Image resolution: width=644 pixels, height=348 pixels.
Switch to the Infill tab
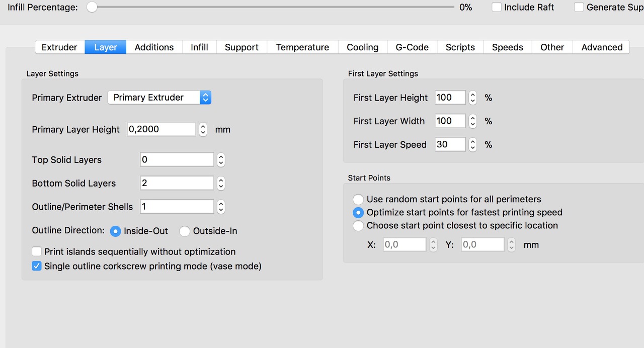tap(199, 47)
